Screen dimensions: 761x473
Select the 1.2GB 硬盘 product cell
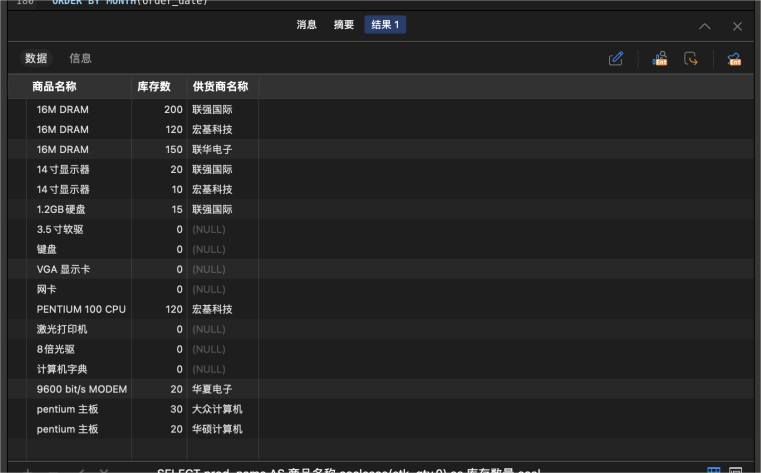coord(61,209)
